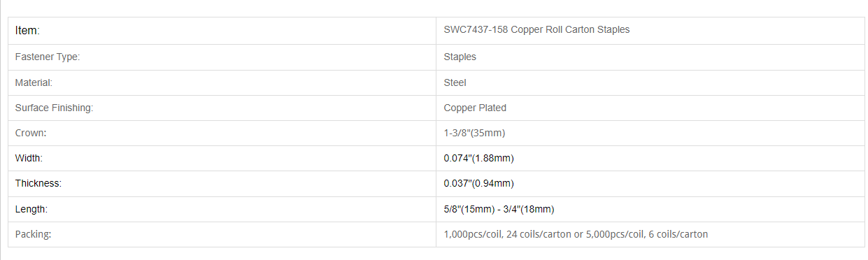868x260 pixels.
Task: Select the 'Steel' material value
Action: (455, 82)
